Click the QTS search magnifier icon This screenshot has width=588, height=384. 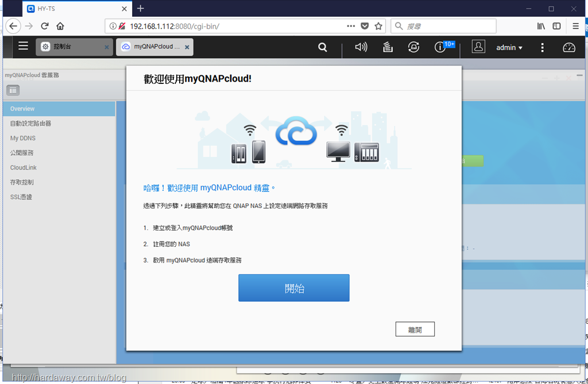coord(323,47)
